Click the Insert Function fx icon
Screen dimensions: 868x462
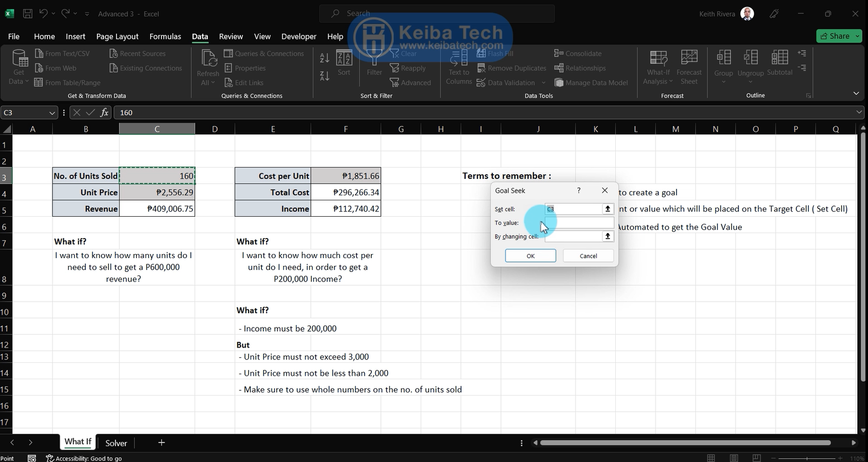click(104, 112)
